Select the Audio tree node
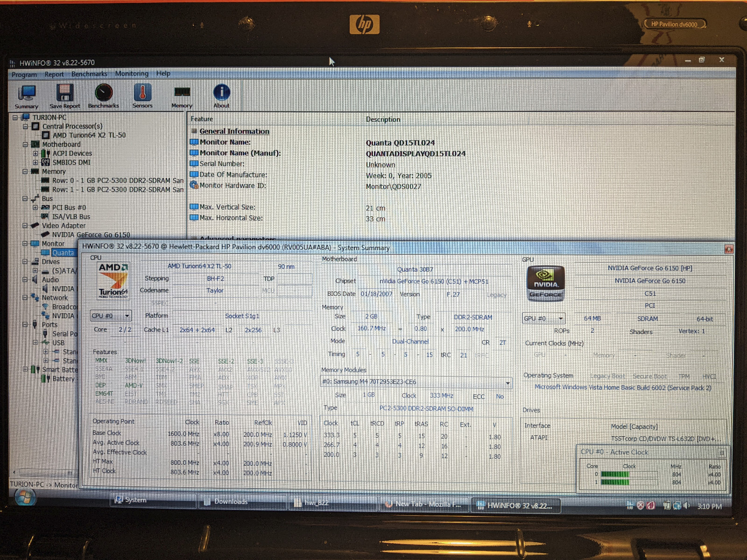 50,280
